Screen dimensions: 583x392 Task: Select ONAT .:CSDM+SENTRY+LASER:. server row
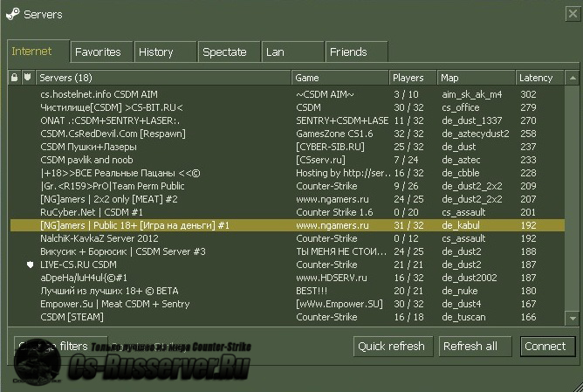(287, 120)
